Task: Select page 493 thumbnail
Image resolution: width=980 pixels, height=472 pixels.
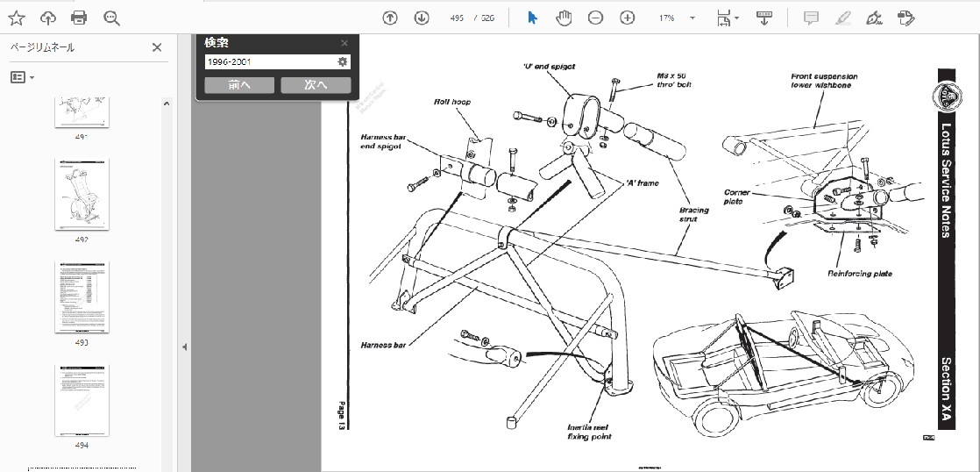Action: pyautogui.click(x=82, y=297)
